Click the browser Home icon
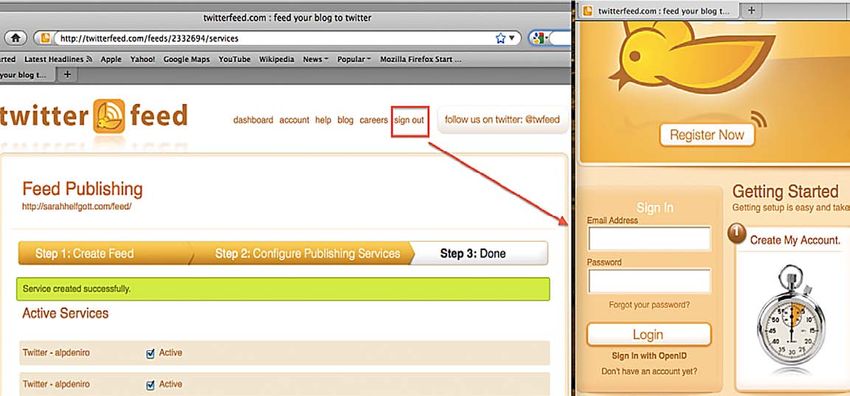Image resolution: width=850 pixels, height=396 pixels. click(16, 38)
